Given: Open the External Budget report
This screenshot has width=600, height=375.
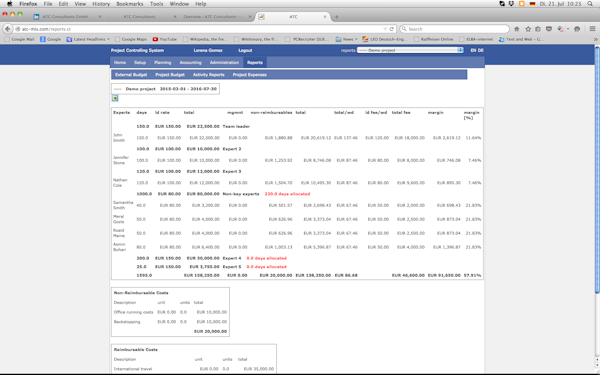Looking at the screenshot, I should click(131, 75).
